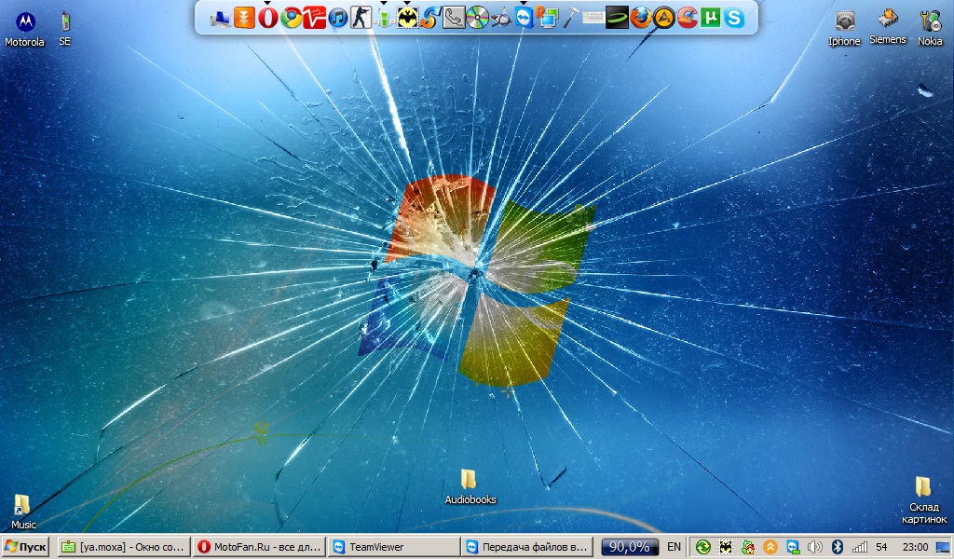Open the Iphone desktop shortcut

[844, 28]
